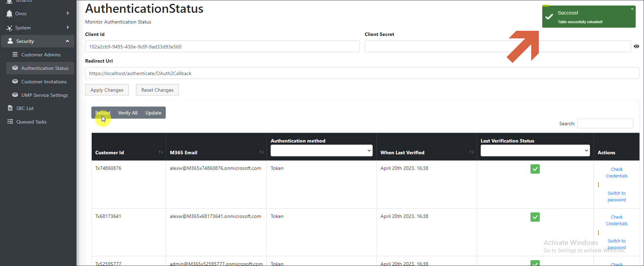Open UMP Service Settings page
The image size is (644, 266).
(45, 95)
